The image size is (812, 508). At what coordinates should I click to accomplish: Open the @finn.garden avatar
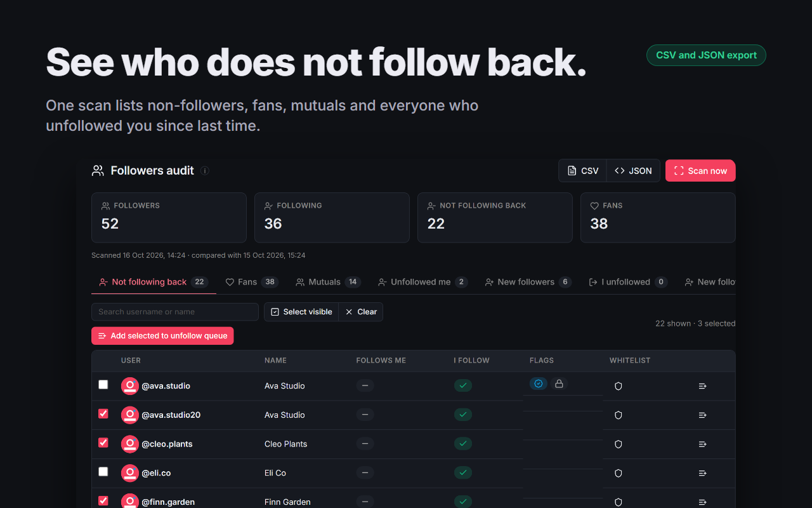(x=130, y=502)
